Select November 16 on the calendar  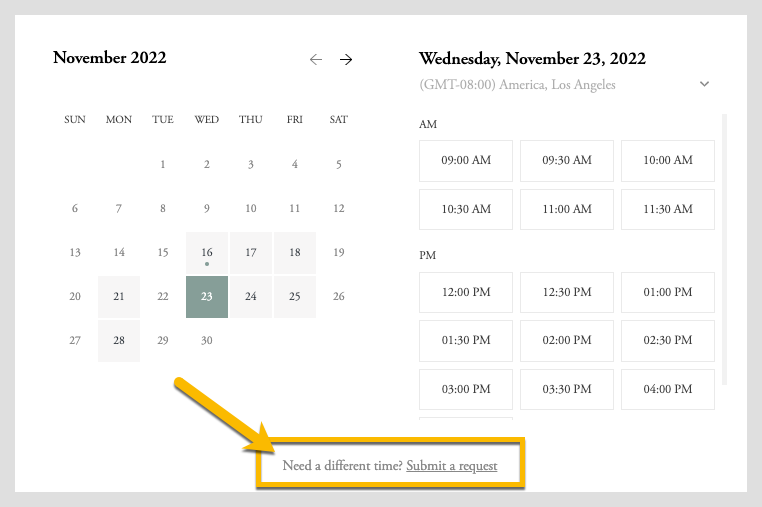click(x=207, y=253)
